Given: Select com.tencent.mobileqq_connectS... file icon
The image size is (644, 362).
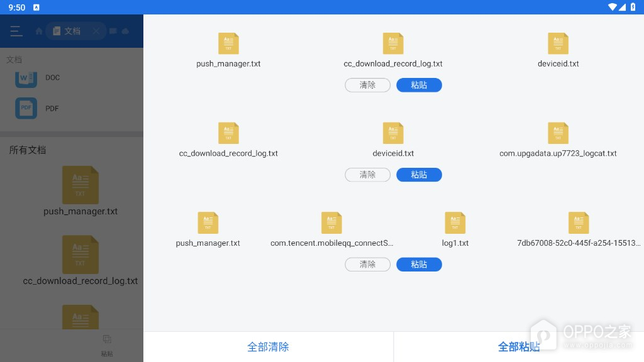Looking at the screenshot, I should [331, 223].
